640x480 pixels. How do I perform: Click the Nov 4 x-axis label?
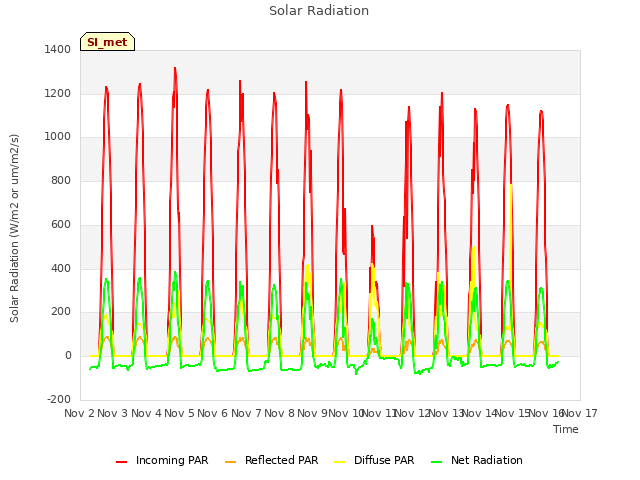click(x=146, y=413)
